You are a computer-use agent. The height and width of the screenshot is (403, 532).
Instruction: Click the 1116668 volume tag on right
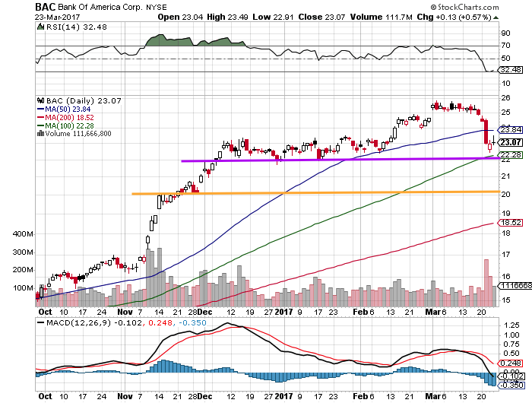515,286
